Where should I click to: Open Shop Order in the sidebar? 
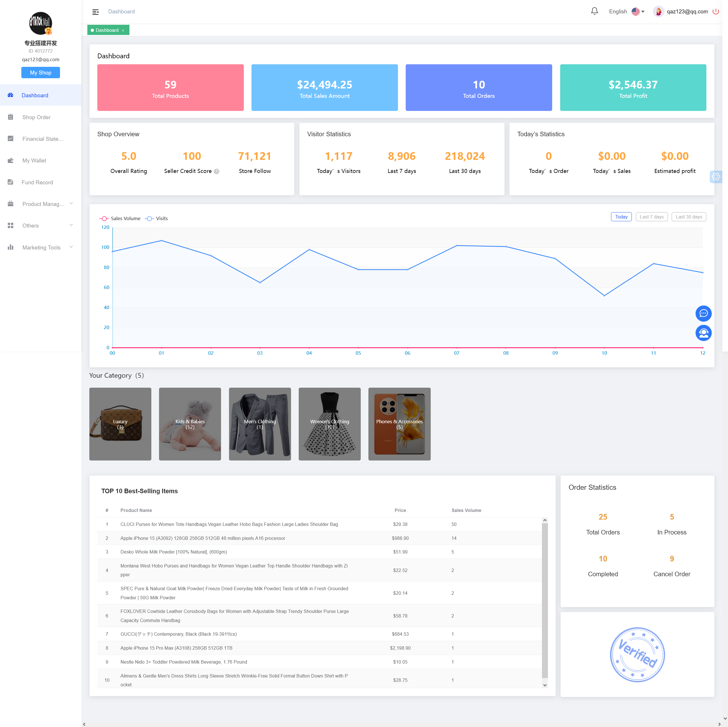(36, 117)
